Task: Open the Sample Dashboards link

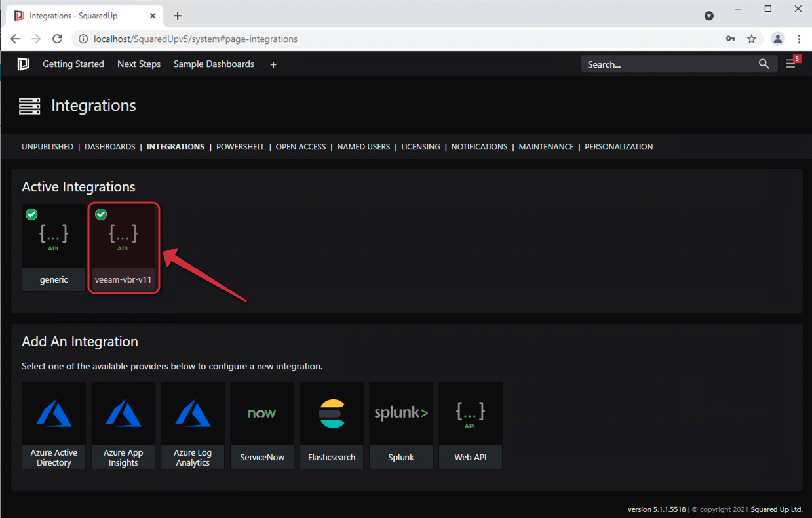Action: (214, 64)
